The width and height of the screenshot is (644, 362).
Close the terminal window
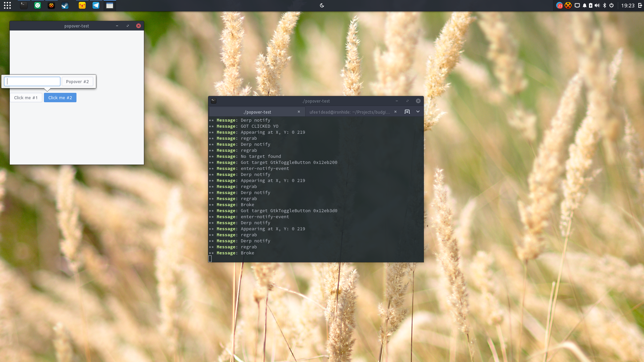click(x=418, y=101)
